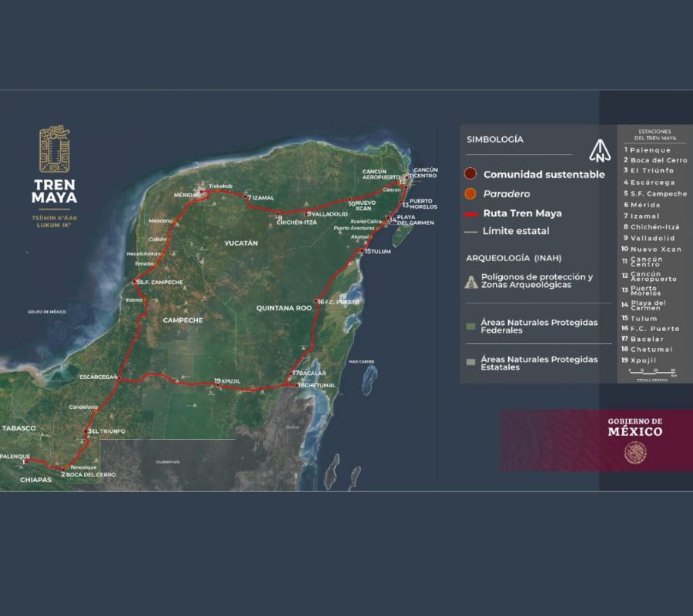Viewport: 693px width, 616px height.
Task: Click the ESTACIONES DEL TREN MAYA heading
Action: 655,135
